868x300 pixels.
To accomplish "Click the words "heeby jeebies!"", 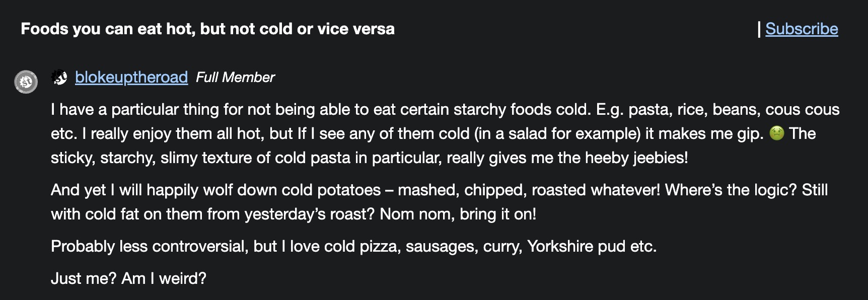I will click(x=636, y=158).
